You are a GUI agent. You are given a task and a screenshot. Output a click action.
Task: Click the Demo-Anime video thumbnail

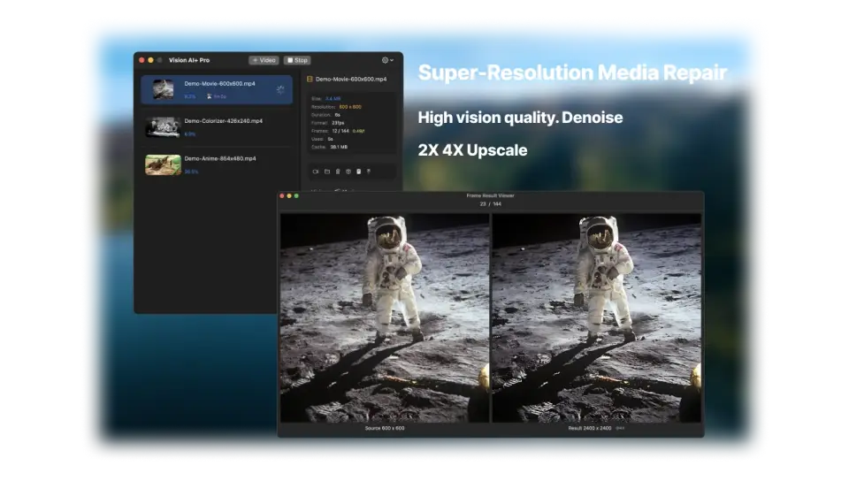[x=163, y=164]
